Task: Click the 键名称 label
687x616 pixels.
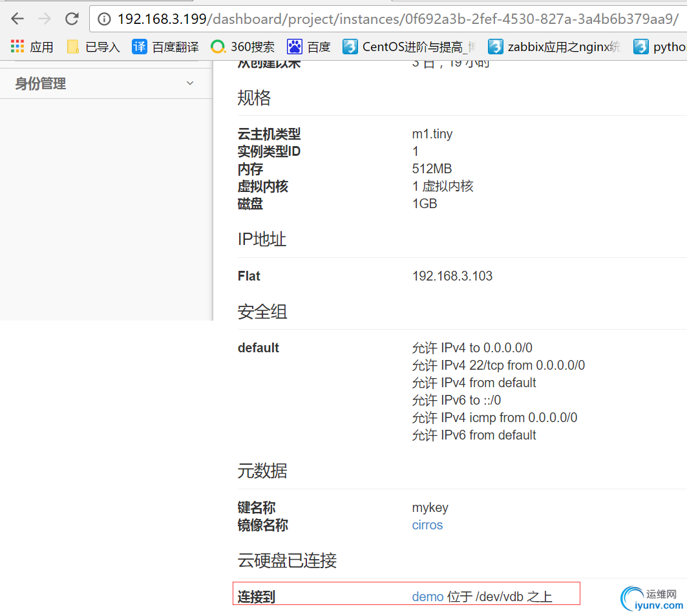Action: click(257, 508)
